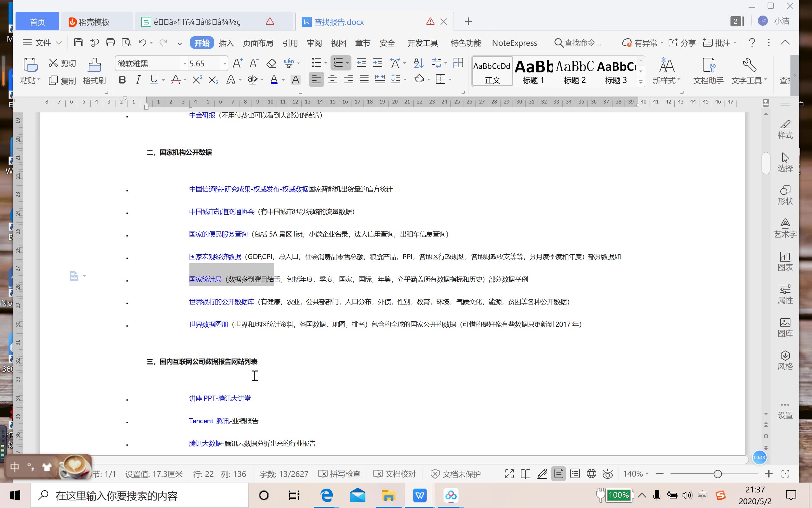812x508 pixels.
Task: Set paragraph to justified alignment
Action: (x=364, y=80)
